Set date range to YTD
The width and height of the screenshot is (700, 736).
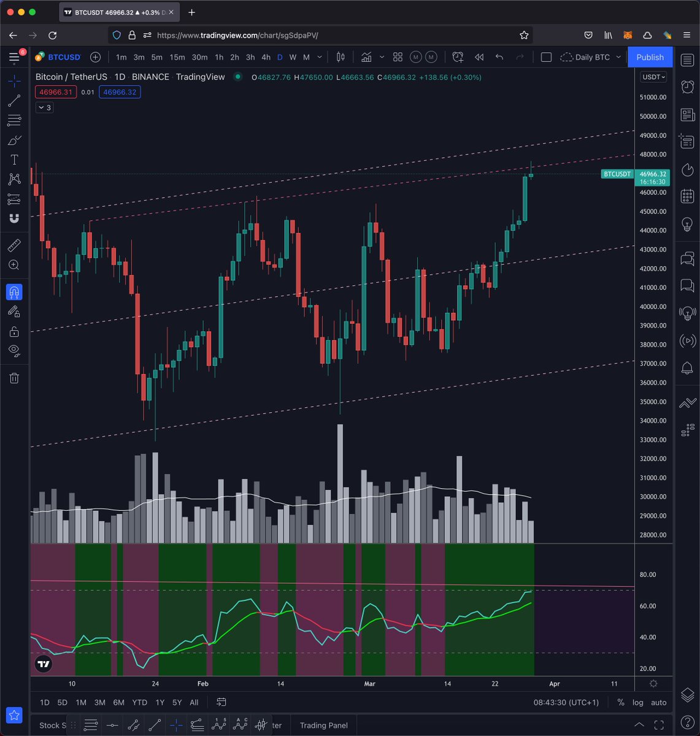(x=139, y=702)
